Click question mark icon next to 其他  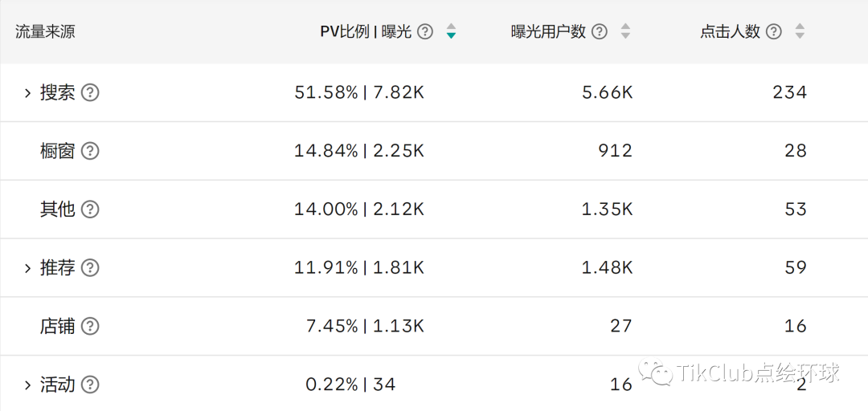[x=91, y=210]
